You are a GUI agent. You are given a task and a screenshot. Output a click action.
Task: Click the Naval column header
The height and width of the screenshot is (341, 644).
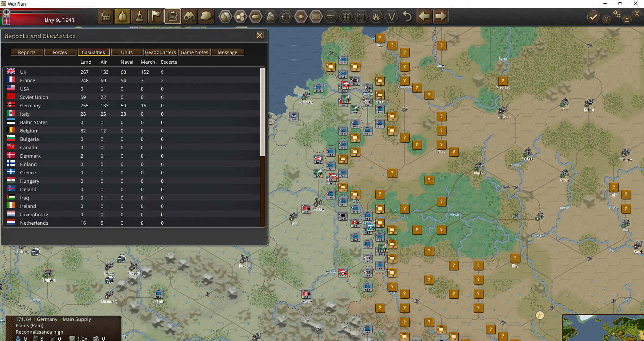(127, 62)
